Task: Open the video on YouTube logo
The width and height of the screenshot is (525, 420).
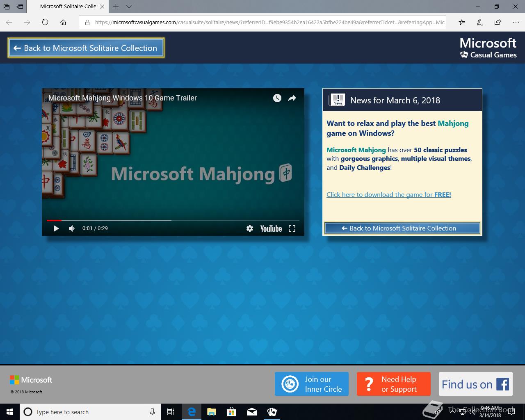Action: [x=271, y=228]
